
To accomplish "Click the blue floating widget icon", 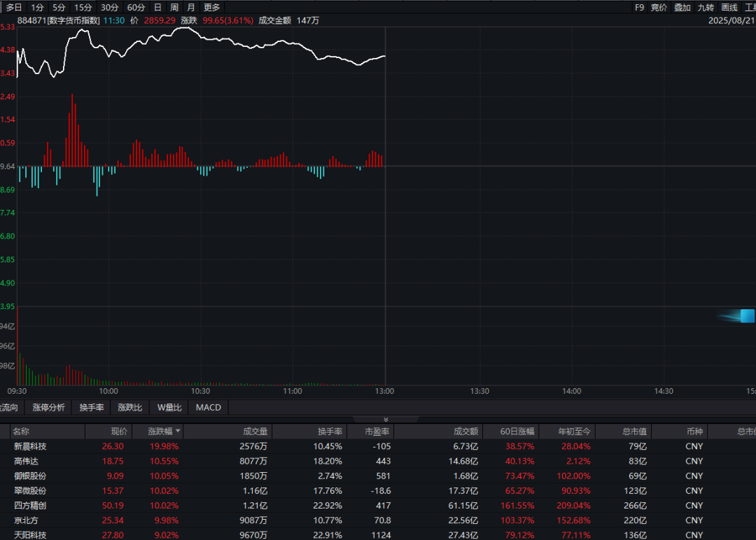I will (x=746, y=316).
